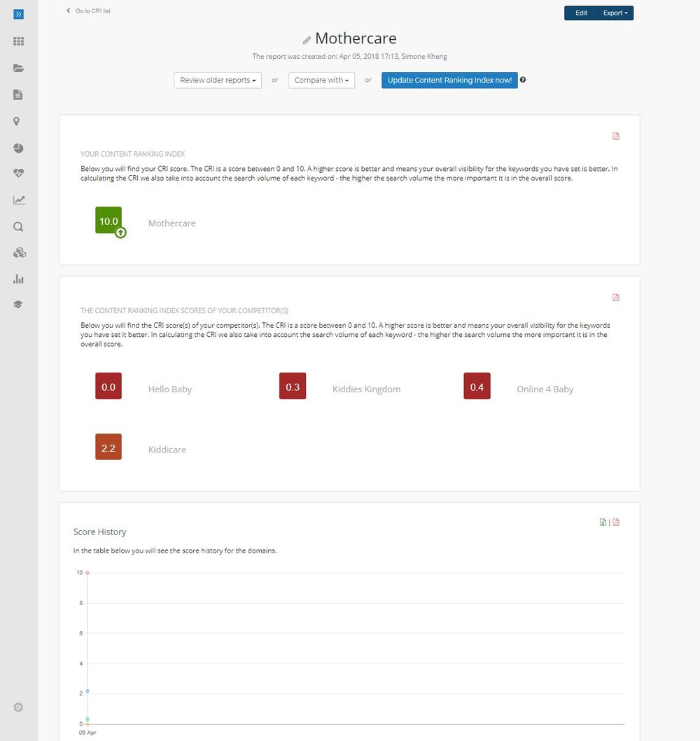700x741 pixels.
Task: Open the Review older reports dropdown
Action: coord(217,80)
